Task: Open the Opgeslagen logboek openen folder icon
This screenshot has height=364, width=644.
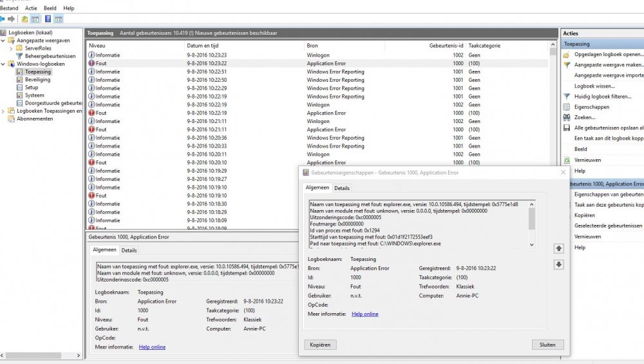Action: [567, 55]
